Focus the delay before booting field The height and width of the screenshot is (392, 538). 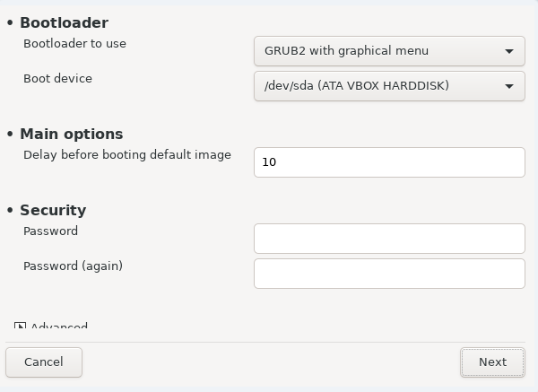pos(389,162)
